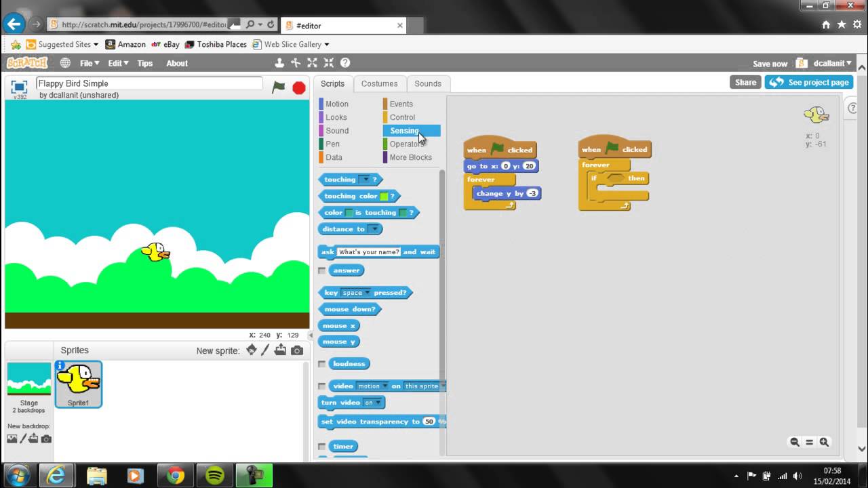Click the Share button
The image size is (868, 488).
click(x=745, y=82)
